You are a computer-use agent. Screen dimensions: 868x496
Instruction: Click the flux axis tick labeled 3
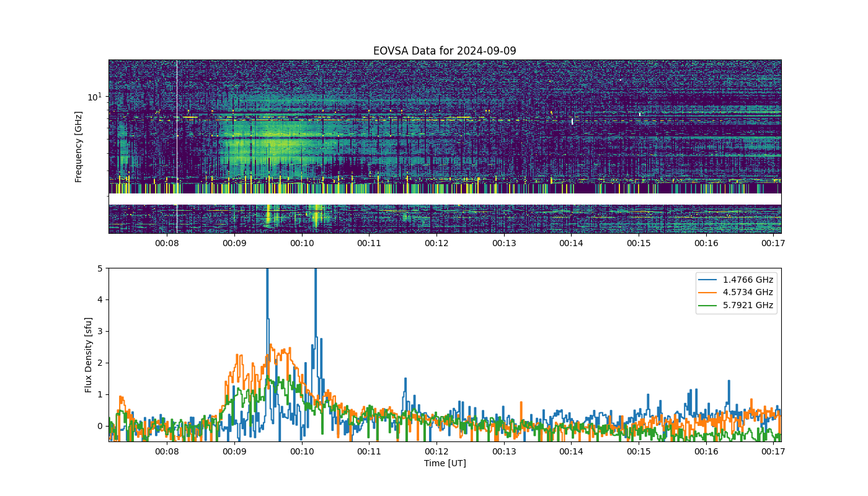click(100, 331)
